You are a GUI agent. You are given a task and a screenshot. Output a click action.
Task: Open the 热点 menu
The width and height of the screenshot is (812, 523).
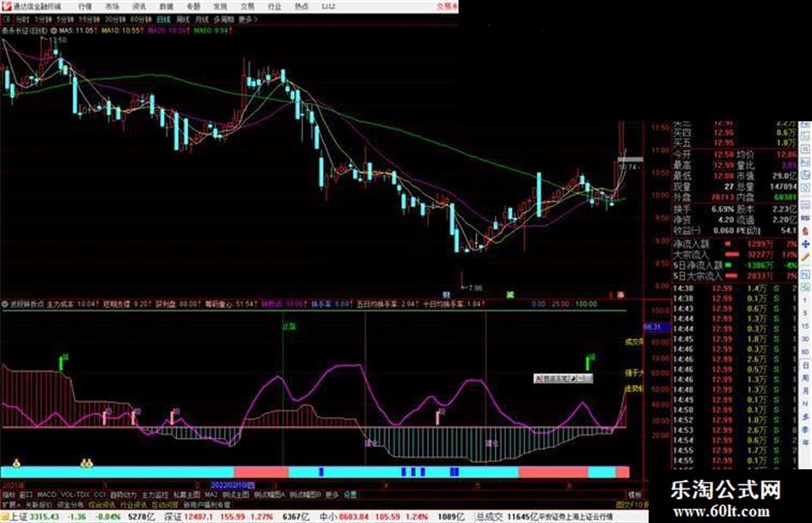(302, 7)
